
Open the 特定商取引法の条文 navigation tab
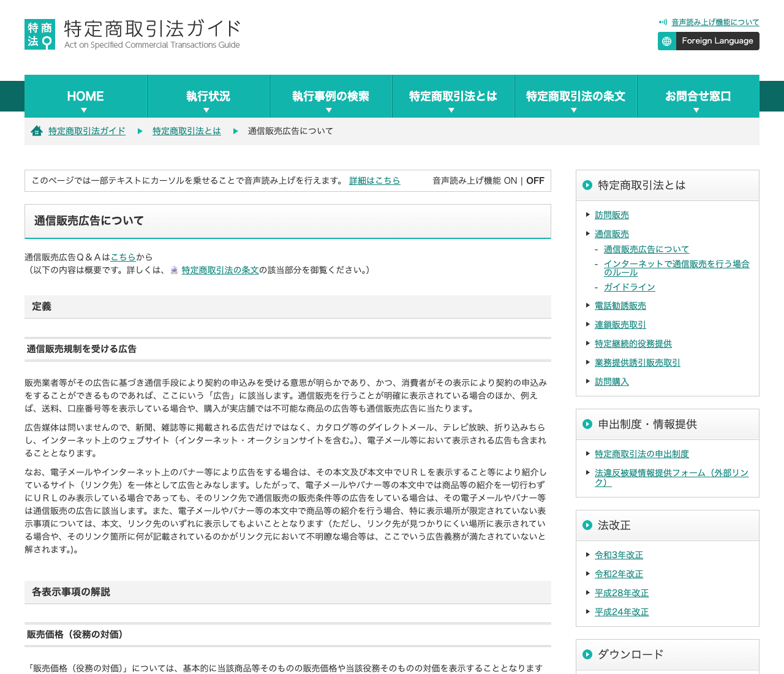coord(576,96)
